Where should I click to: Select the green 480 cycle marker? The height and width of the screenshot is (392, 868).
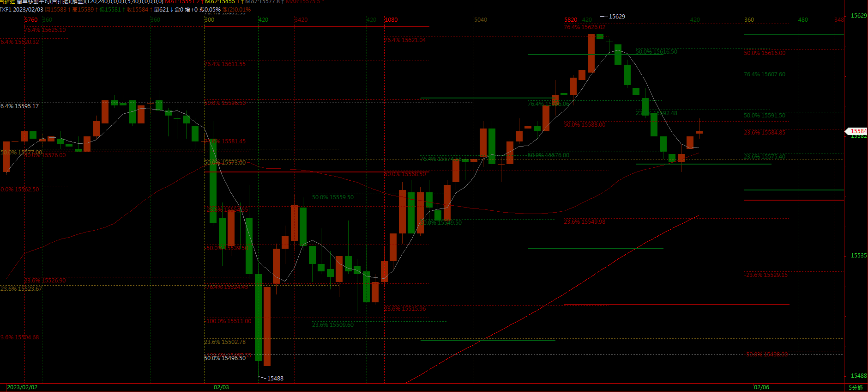(x=803, y=20)
